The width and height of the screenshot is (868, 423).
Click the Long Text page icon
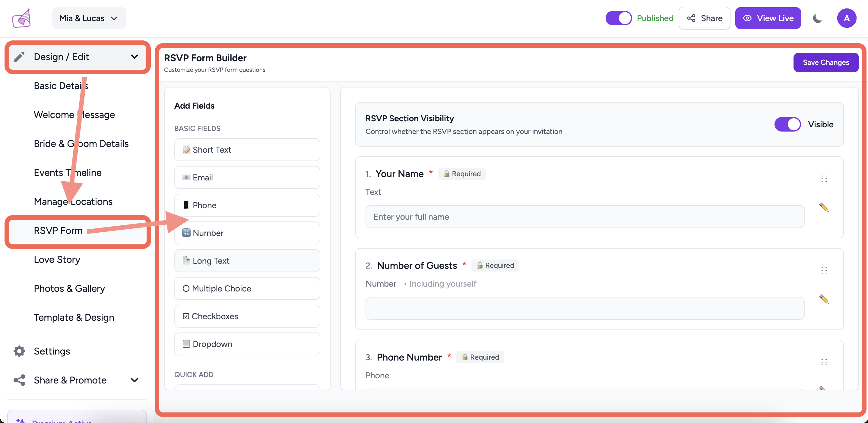[x=186, y=261]
